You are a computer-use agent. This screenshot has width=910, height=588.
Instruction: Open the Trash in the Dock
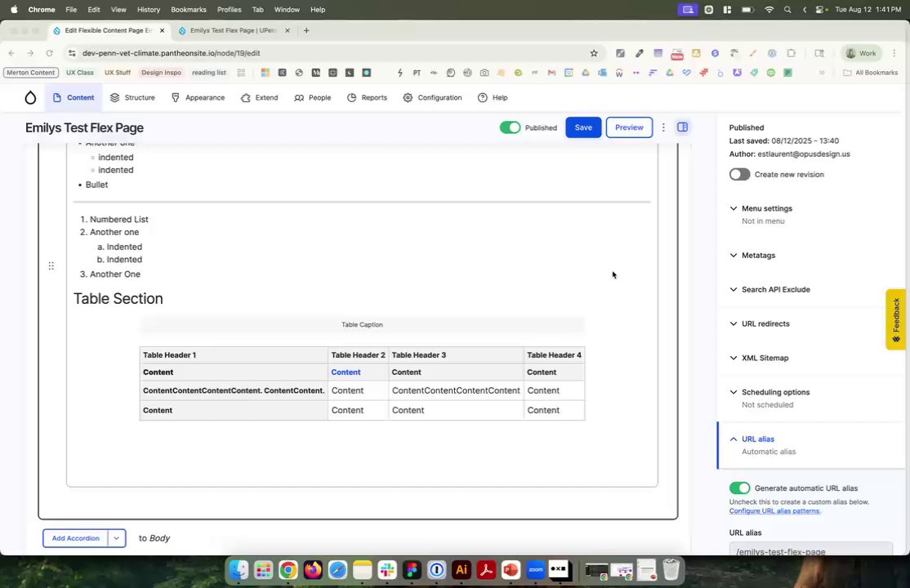coord(671,570)
